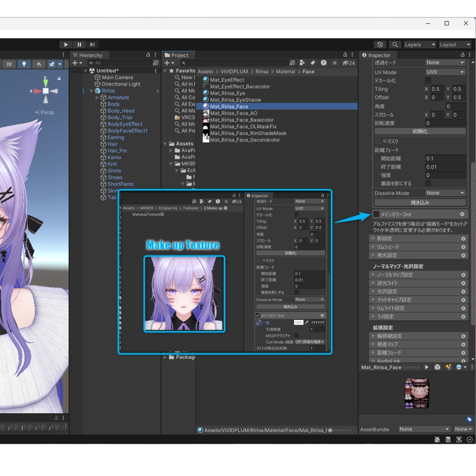476x476 pixels.
Task: Lock the Hierarchy panel with padlock icon
Action: (148, 55)
